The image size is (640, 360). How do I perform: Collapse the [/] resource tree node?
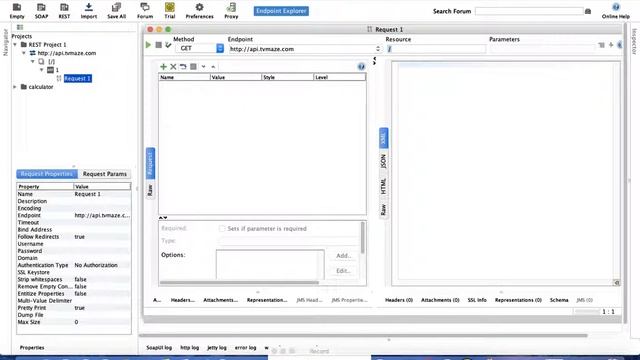(33, 62)
